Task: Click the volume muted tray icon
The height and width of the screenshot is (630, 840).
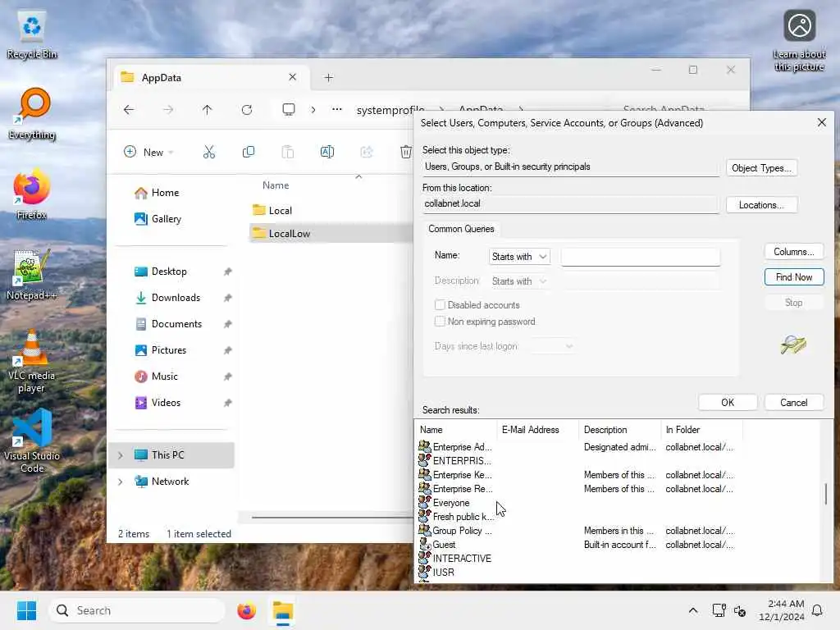Action: pos(740,610)
